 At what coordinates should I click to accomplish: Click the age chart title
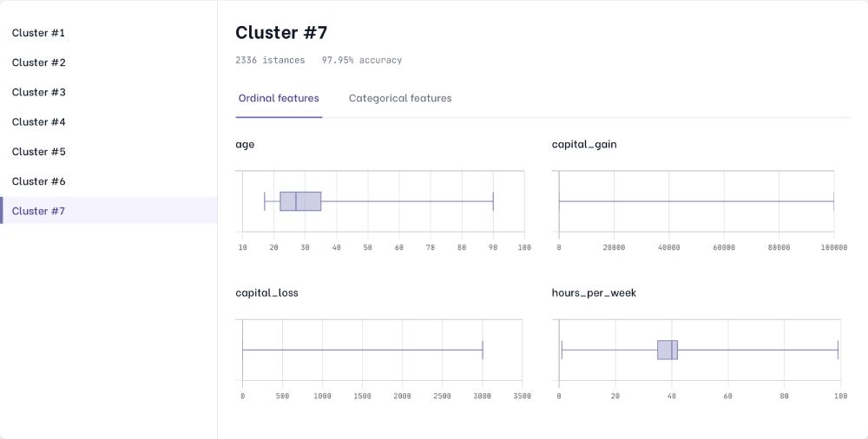click(x=245, y=144)
